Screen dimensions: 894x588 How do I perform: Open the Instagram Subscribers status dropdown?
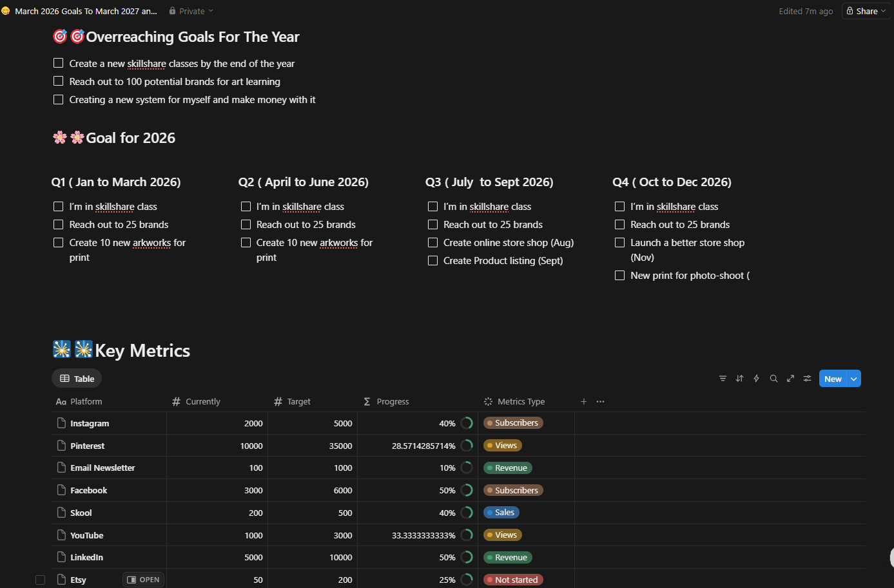513,423
